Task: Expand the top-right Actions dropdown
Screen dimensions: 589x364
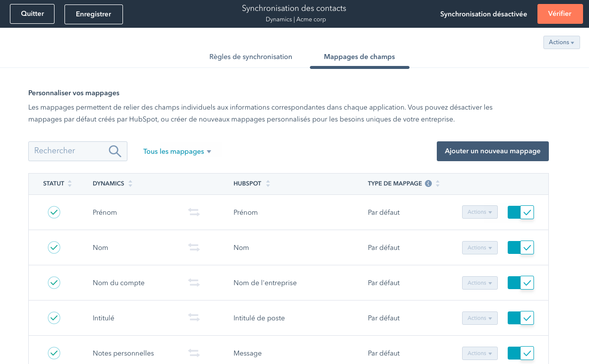Action: (x=561, y=43)
